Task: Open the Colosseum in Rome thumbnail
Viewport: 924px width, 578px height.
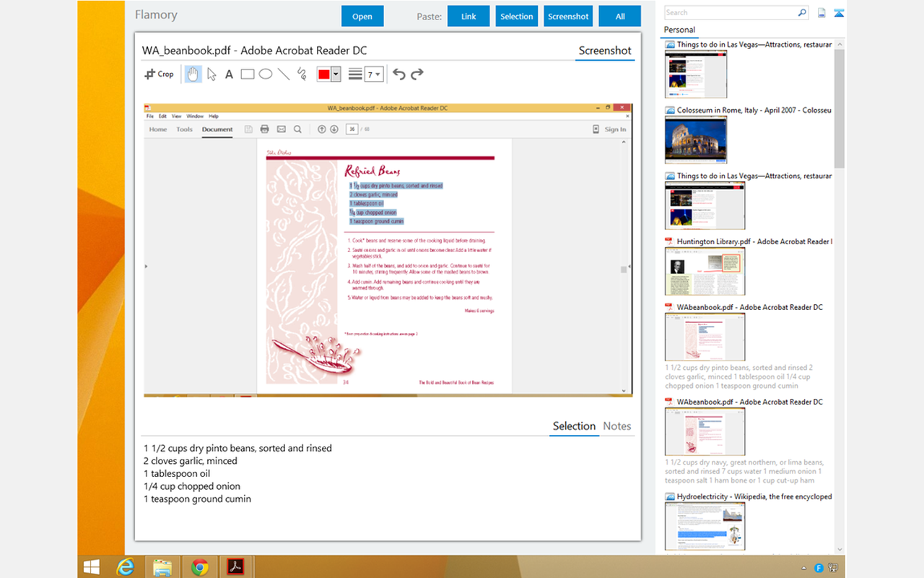Action: coord(696,139)
